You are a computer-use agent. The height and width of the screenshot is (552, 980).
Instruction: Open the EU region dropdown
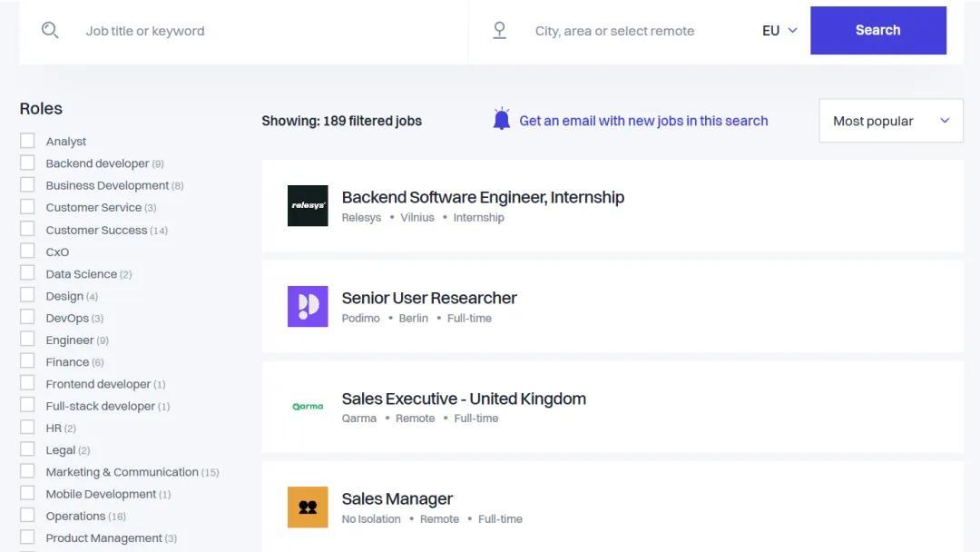(x=779, y=30)
